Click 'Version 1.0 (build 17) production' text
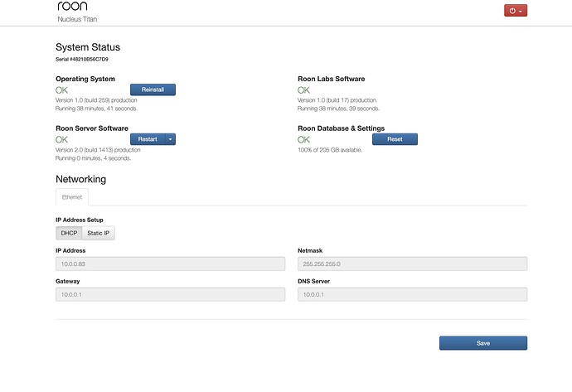 (x=337, y=100)
